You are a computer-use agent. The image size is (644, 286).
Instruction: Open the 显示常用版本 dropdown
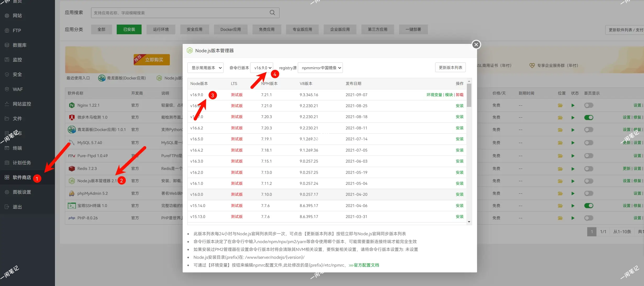[205, 68]
